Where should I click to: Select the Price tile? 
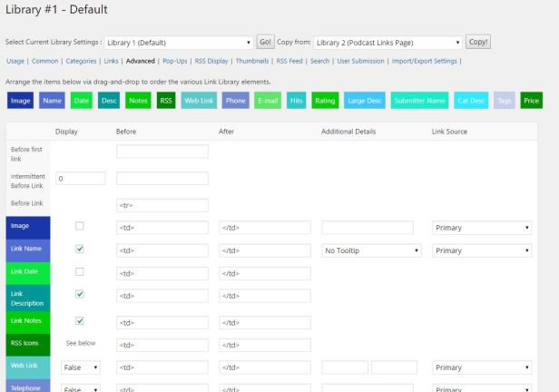pos(531,101)
